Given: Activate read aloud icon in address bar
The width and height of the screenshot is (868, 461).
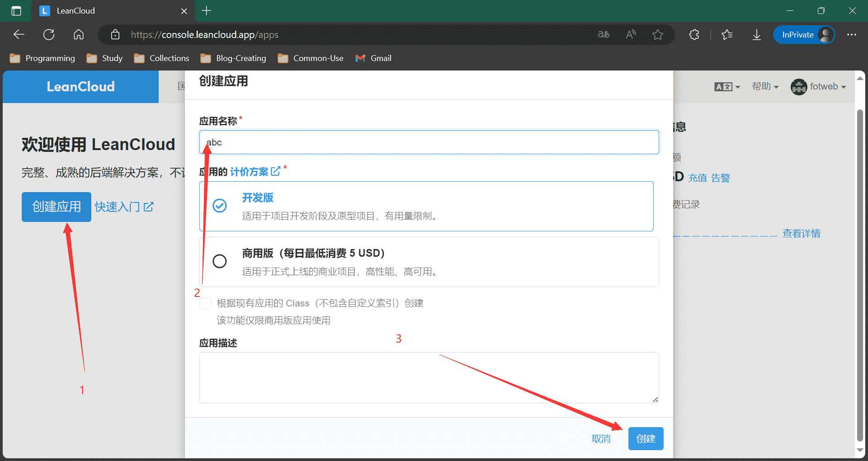Looking at the screenshot, I should coord(631,34).
